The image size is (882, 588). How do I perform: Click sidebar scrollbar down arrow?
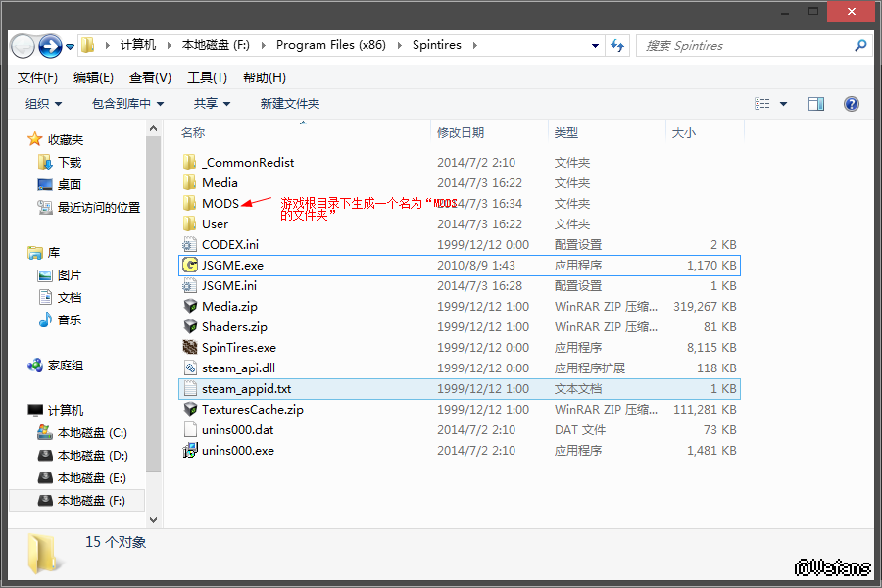[153, 520]
